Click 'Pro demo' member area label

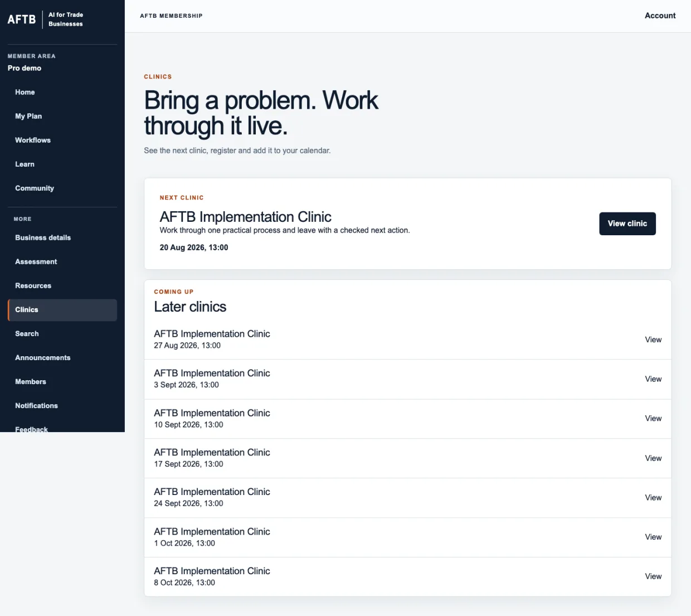tap(25, 68)
